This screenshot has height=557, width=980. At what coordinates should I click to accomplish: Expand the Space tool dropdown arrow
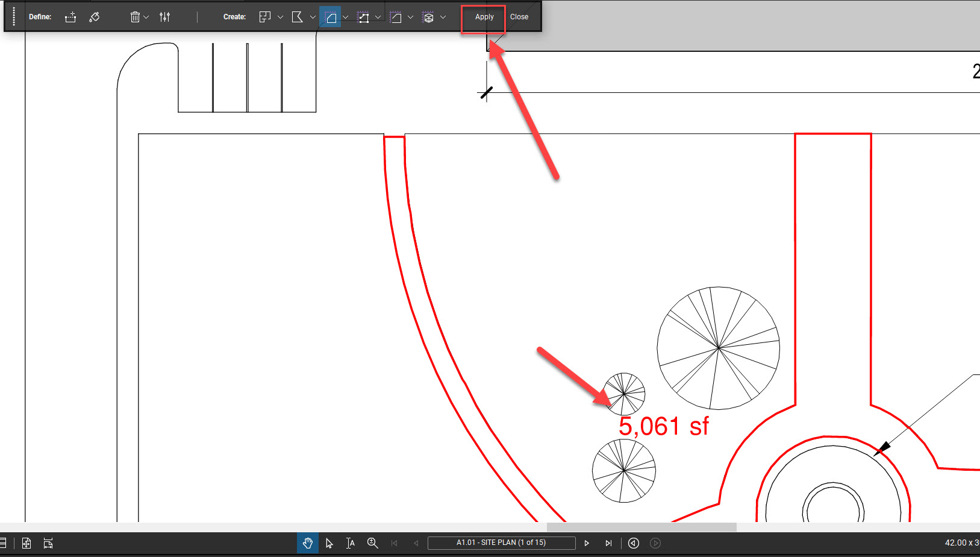point(280,17)
